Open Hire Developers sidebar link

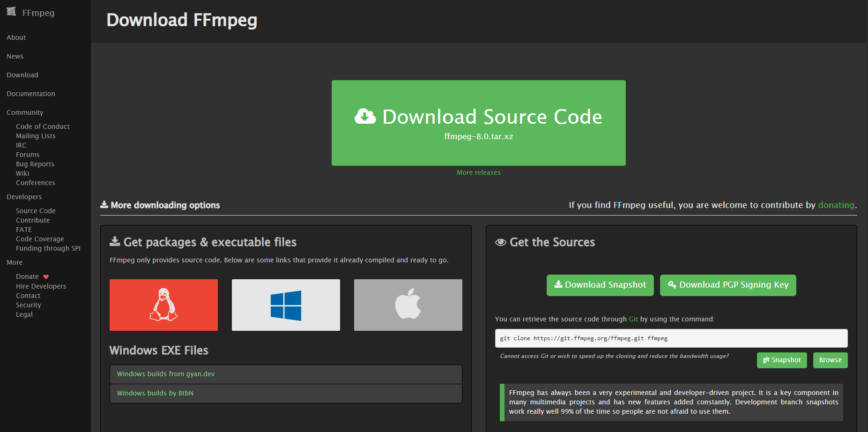[41, 286]
